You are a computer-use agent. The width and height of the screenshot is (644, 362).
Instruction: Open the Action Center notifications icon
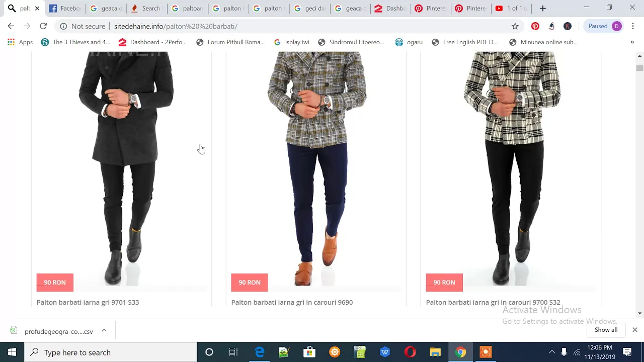coord(627,352)
